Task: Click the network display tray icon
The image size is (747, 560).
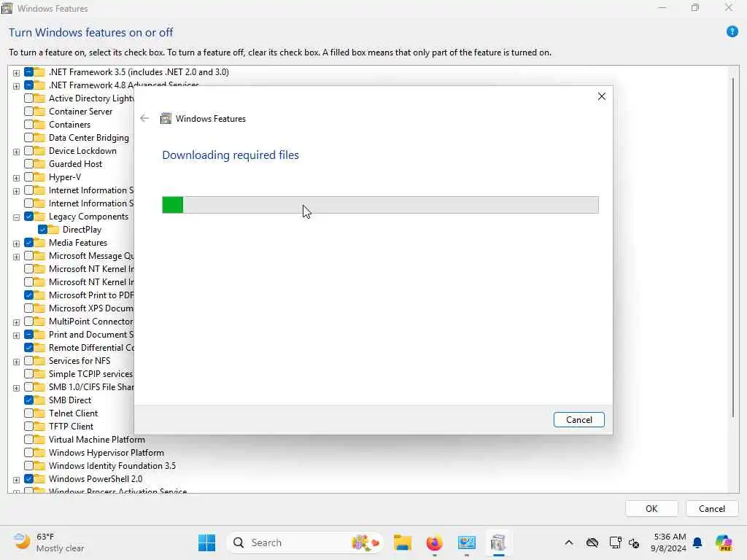Action: (x=615, y=542)
